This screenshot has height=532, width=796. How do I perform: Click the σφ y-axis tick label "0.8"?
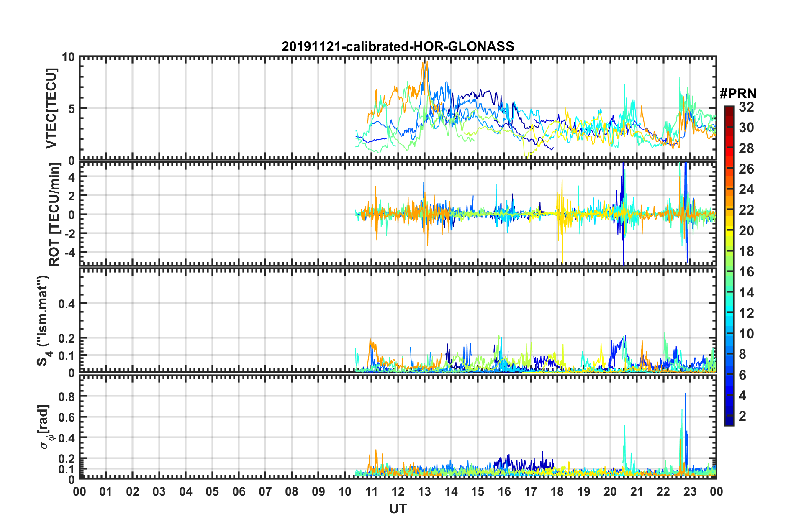tap(67, 396)
